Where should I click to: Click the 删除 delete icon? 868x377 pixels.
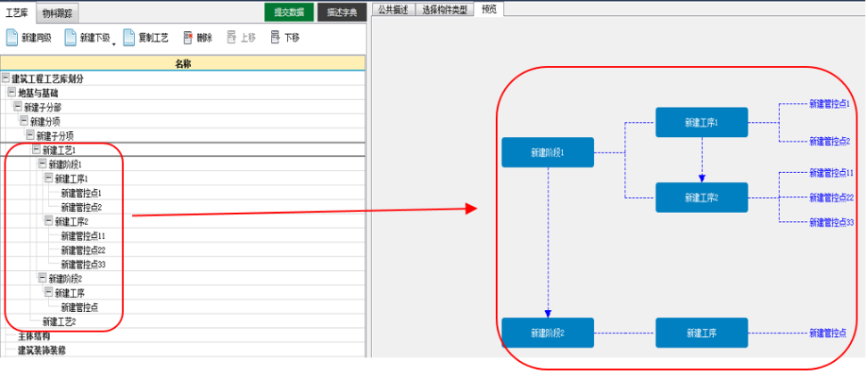coord(187,37)
